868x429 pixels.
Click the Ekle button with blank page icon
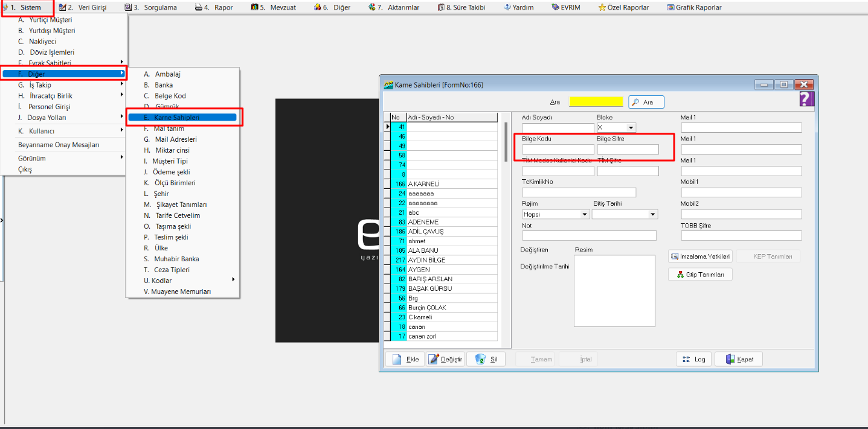point(406,359)
